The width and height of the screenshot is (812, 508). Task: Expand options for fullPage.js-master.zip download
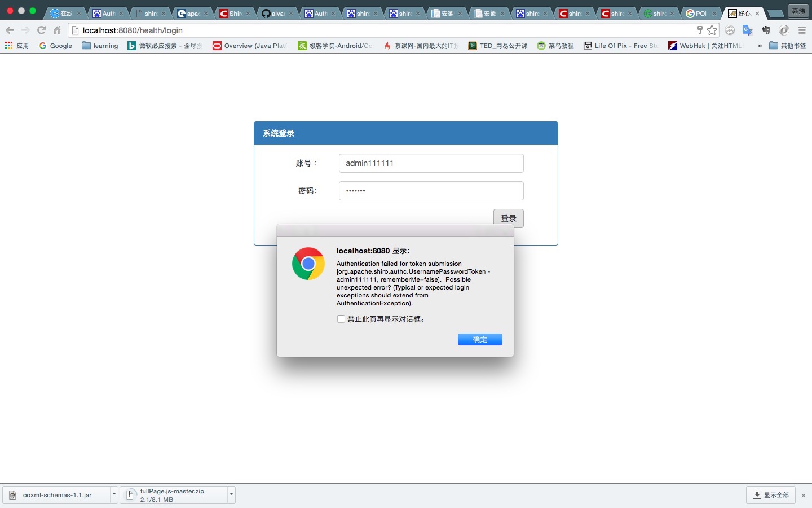231,495
